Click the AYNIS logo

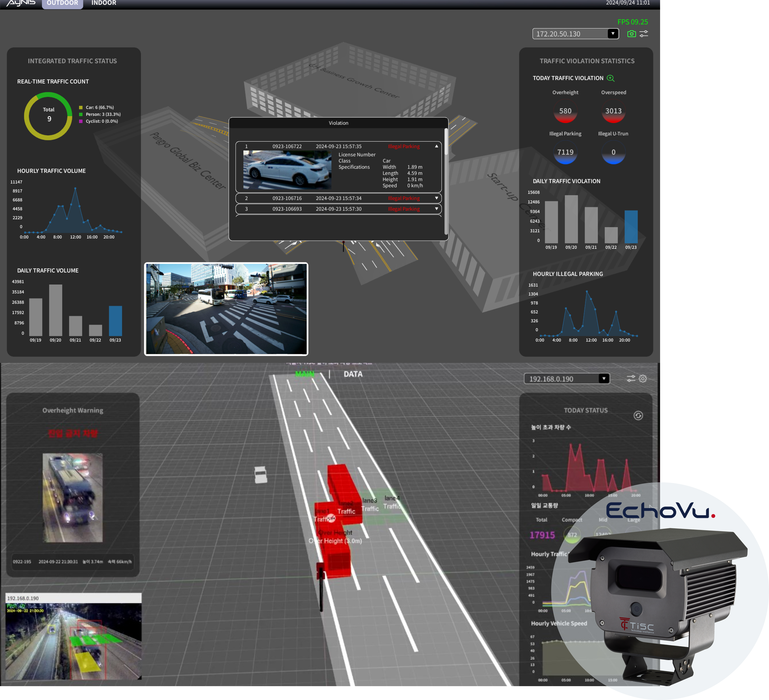(21, 3)
